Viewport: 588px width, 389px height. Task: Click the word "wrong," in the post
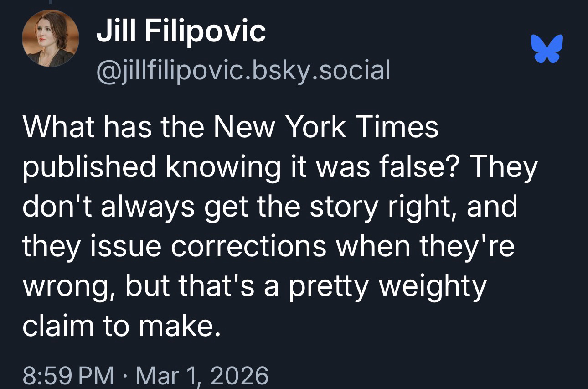pyautogui.click(x=68, y=285)
